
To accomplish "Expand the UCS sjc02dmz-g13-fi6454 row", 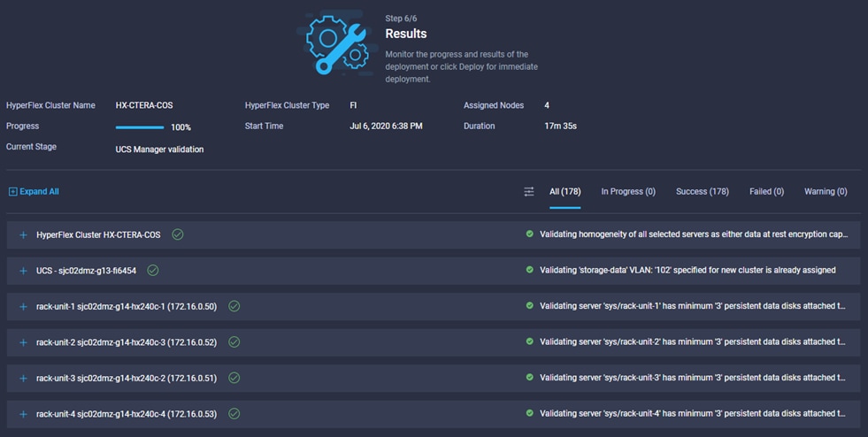I will (23, 271).
